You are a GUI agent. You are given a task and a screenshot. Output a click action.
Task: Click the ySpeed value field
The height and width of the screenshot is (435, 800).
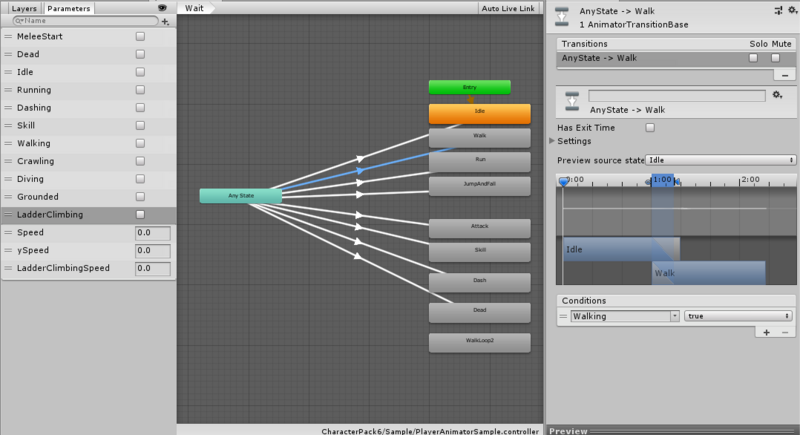tap(153, 251)
